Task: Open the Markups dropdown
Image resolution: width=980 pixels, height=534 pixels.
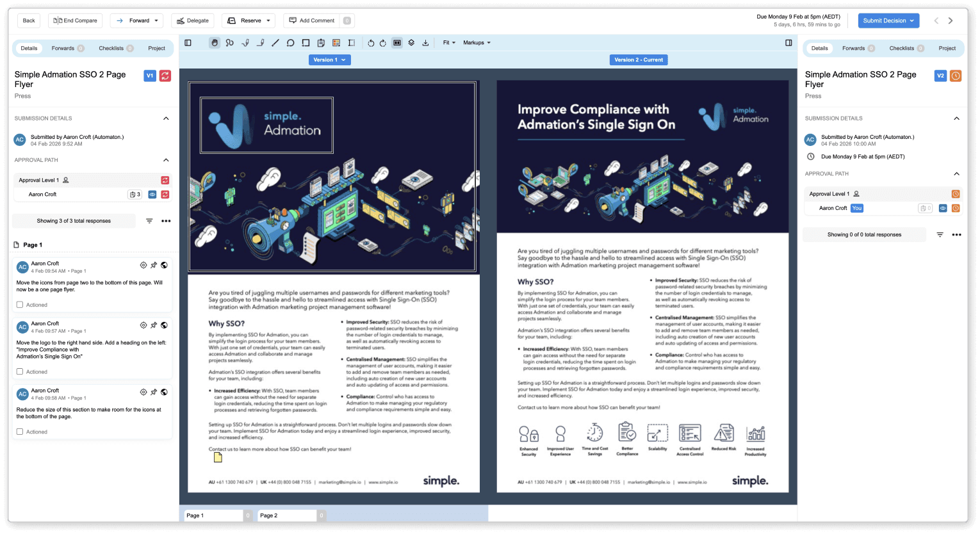Action: [x=475, y=42]
